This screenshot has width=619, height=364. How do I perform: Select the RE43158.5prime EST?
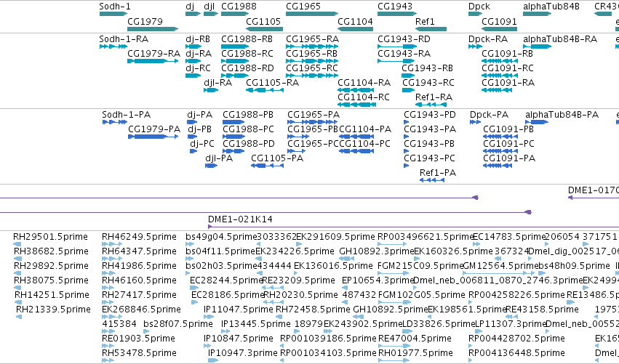point(511,317)
